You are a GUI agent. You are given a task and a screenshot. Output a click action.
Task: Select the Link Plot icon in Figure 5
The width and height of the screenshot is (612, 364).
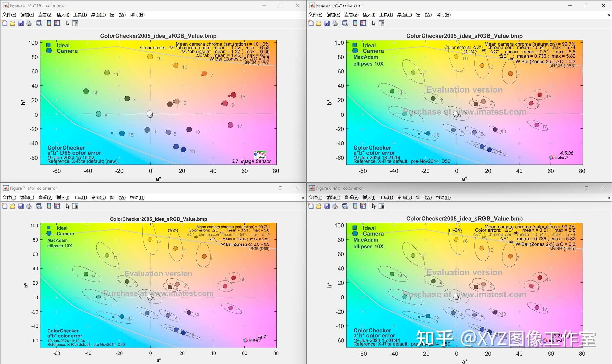[x=39, y=23]
